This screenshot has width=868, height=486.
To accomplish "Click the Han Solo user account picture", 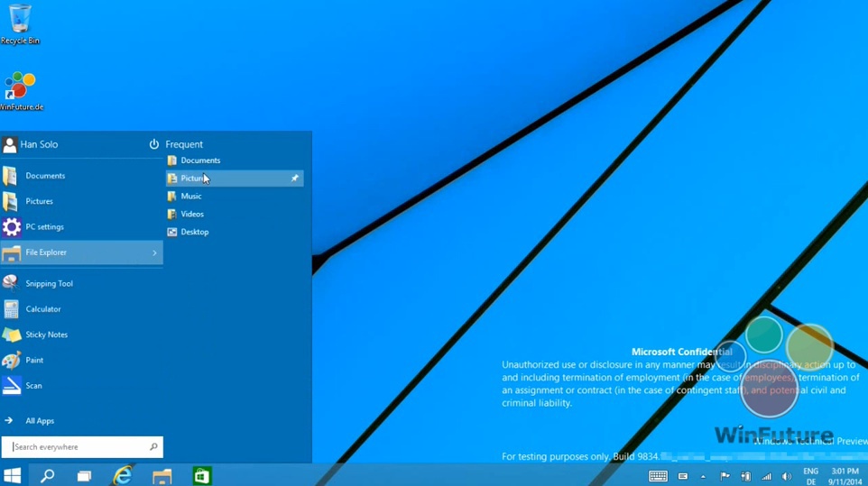I will (x=9, y=145).
